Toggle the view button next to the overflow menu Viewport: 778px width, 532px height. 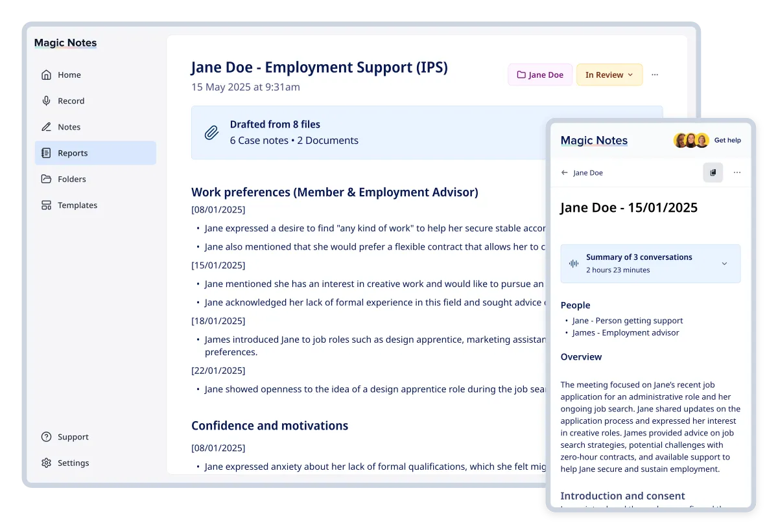713,172
